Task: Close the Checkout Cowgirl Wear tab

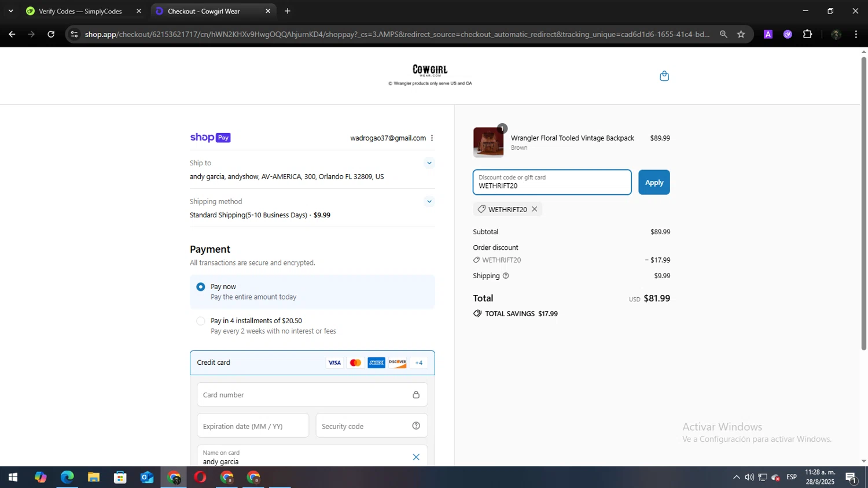Action: click(268, 11)
